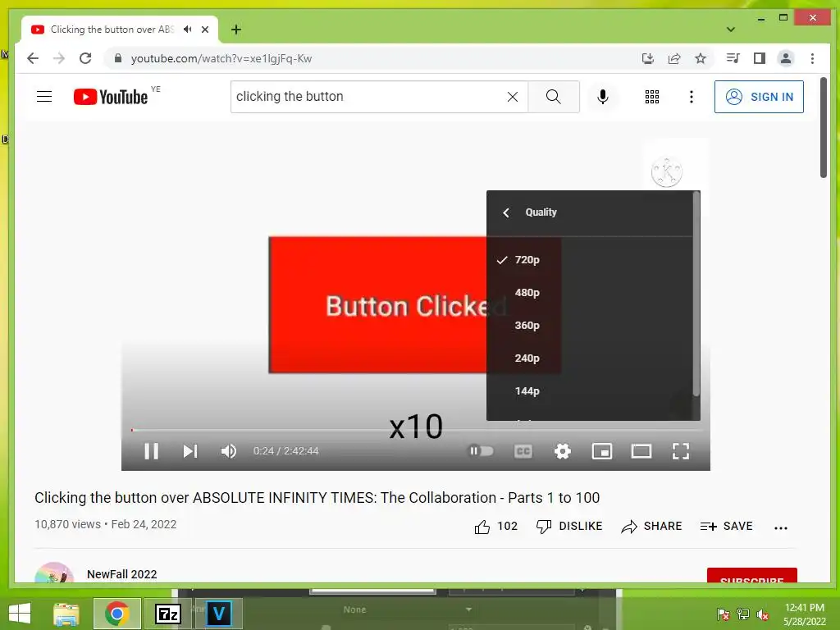840x630 pixels.
Task: Pause the YouTube video
Action: 152,451
